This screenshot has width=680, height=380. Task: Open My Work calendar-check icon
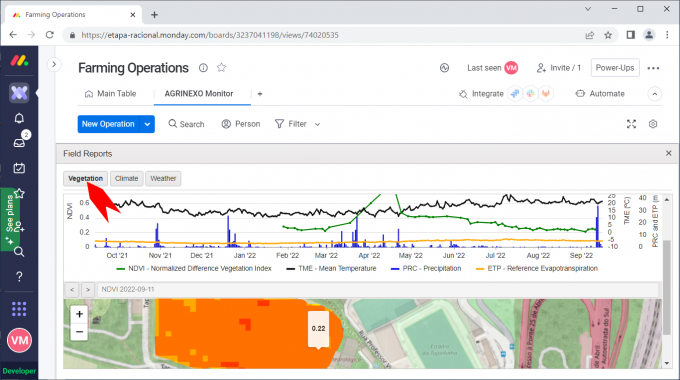pos(19,168)
